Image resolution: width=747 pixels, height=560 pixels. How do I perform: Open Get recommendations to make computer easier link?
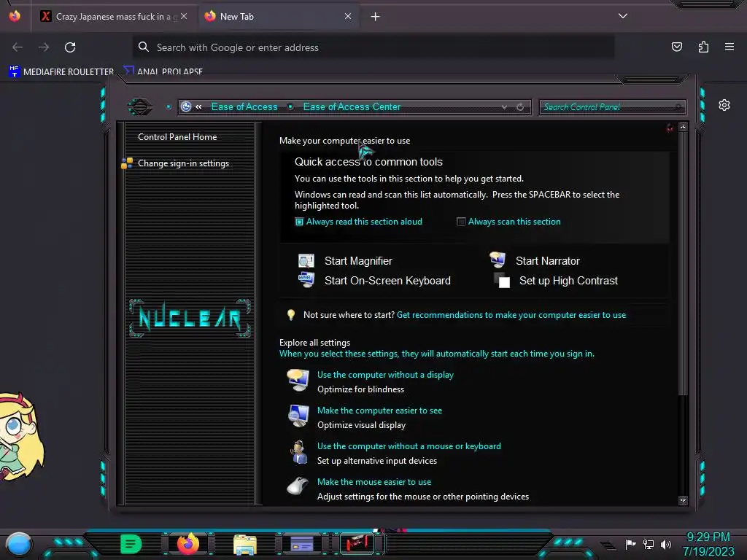pos(511,315)
